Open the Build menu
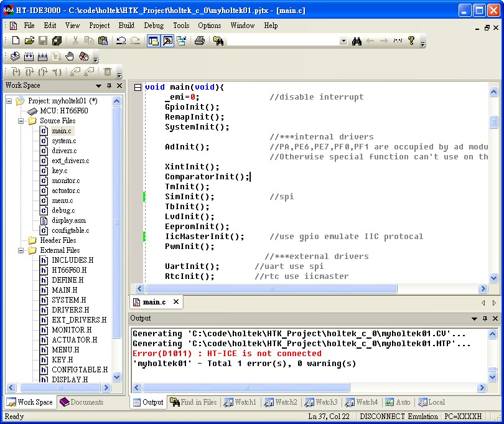The height and width of the screenshot is (424, 504). click(x=127, y=26)
